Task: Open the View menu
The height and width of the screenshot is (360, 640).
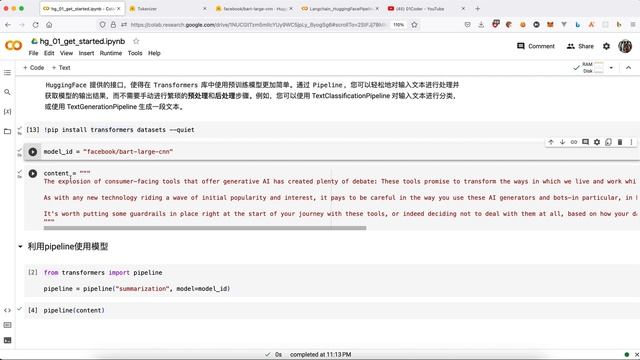Action: (66, 53)
